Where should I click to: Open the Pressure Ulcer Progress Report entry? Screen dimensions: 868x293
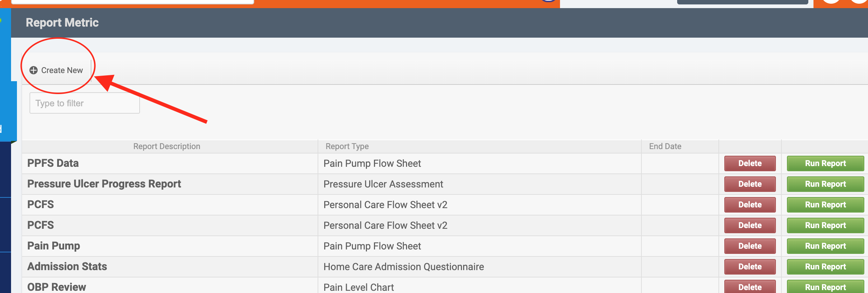104,184
